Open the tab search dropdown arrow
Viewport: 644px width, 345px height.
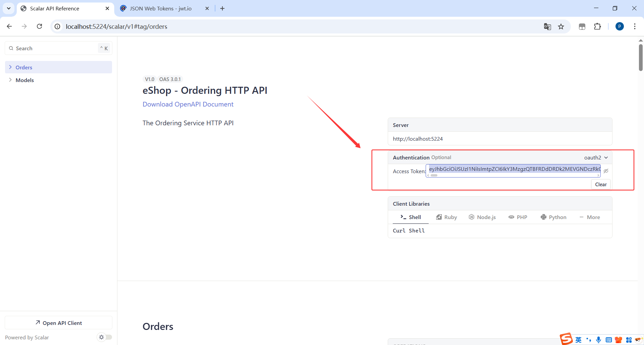tap(9, 8)
